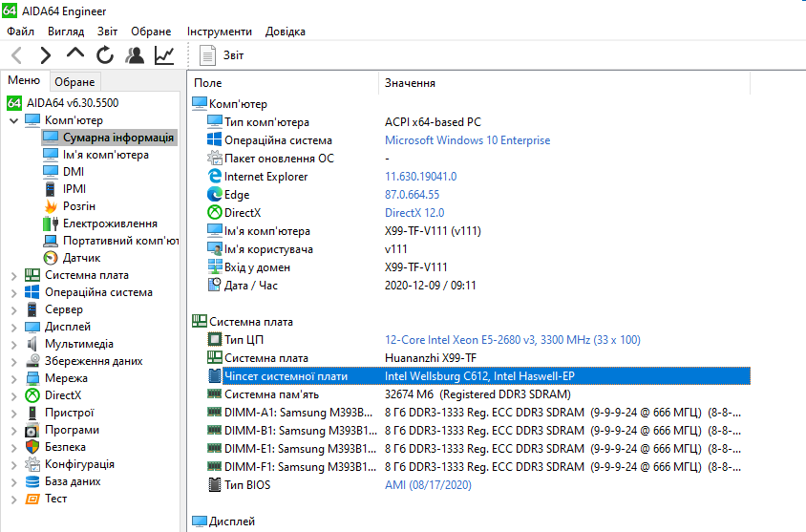Open the Вигляд menu

pyautogui.click(x=66, y=32)
